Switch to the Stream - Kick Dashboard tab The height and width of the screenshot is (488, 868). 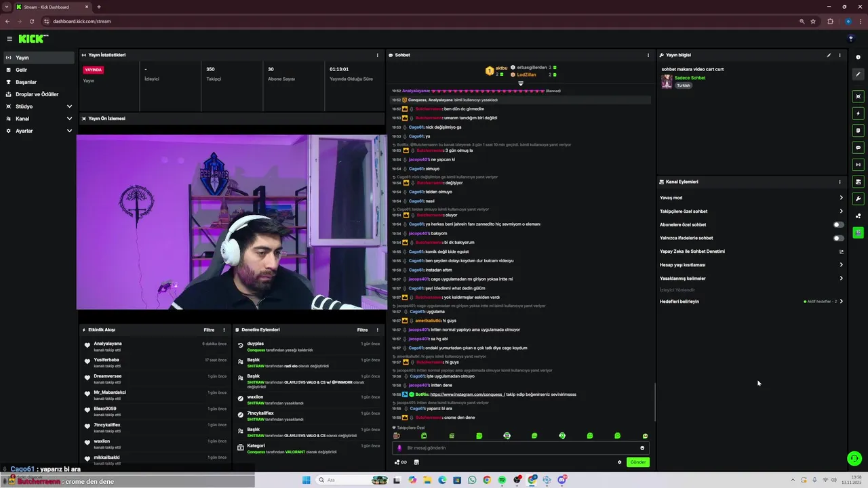click(52, 7)
